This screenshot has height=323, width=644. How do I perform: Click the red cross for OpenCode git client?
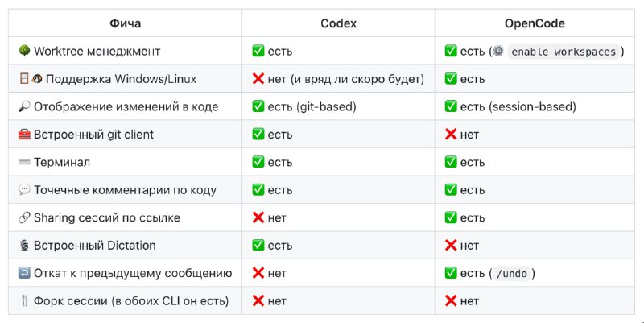coord(451,135)
